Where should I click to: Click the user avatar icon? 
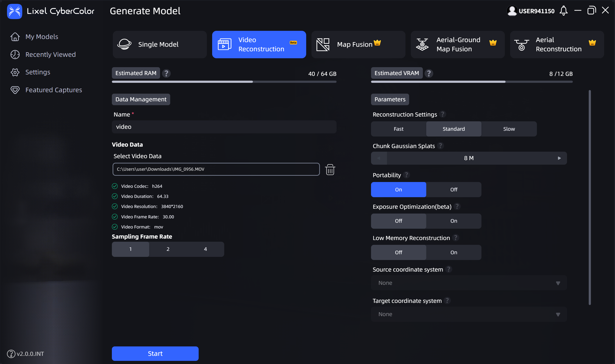click(x=512, y=11)
